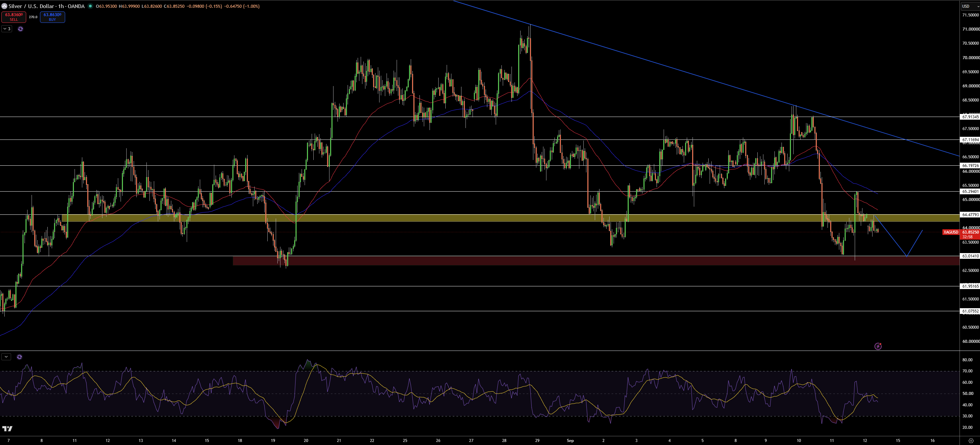Image resolution: width=980 pixels, height=445 pixels.
Task: Click the blue BUY 63.86300 button
Action: 52,17
